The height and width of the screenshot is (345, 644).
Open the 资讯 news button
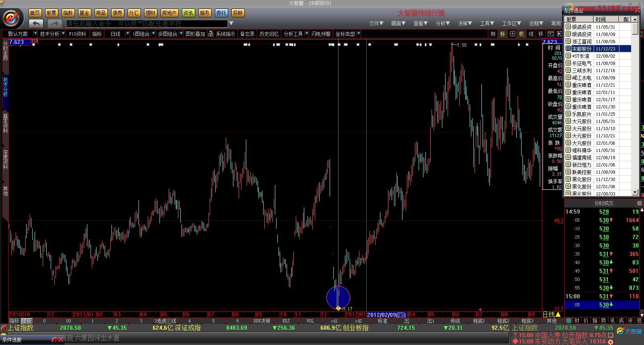(188, 13)
